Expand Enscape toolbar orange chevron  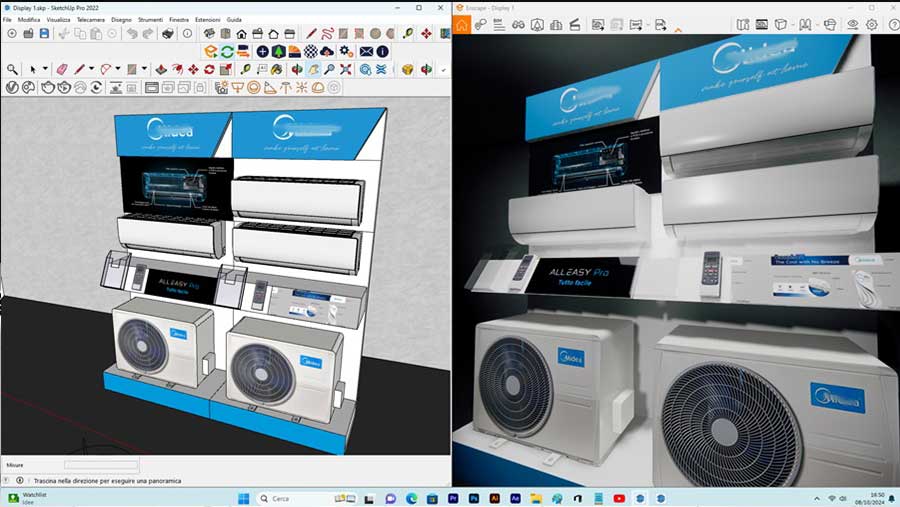[x=678, y=29]
